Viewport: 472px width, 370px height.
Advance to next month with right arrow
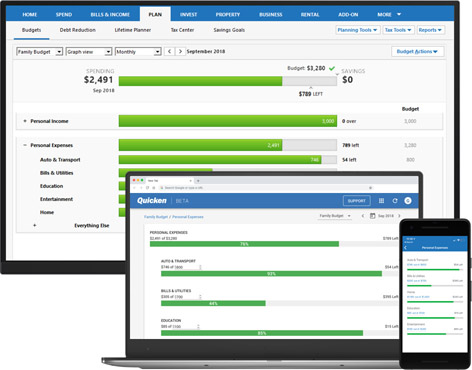[x=180, y=51]
